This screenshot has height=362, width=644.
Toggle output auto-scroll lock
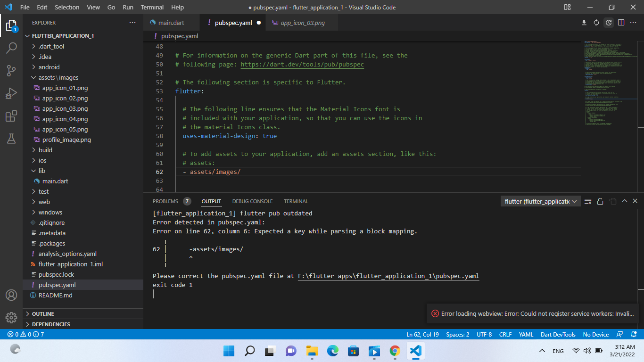click(x=600, y=201)
